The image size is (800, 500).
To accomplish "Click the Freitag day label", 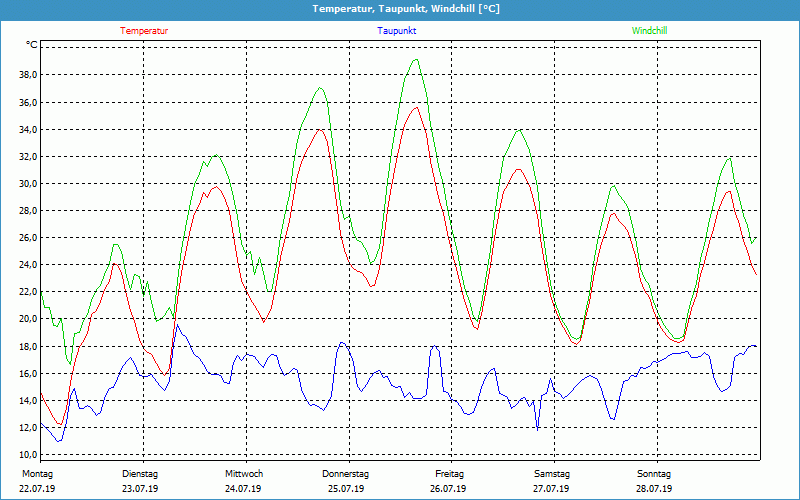I will point(449,474).
